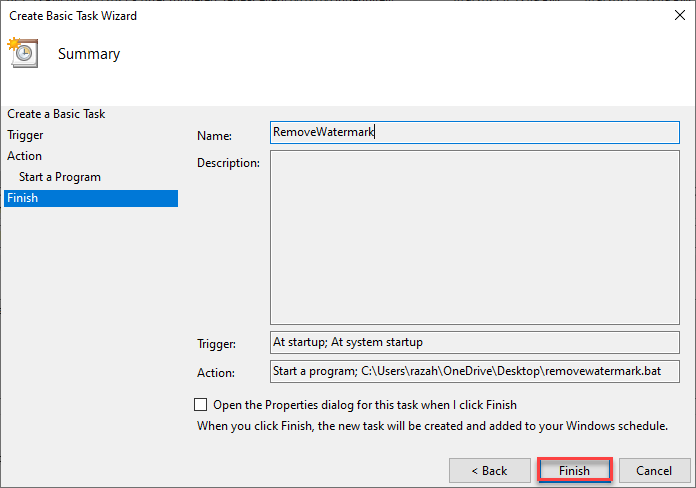Click inside the empty Description box
This screenshot has width=696, height=488.
[x=474, y=237]
